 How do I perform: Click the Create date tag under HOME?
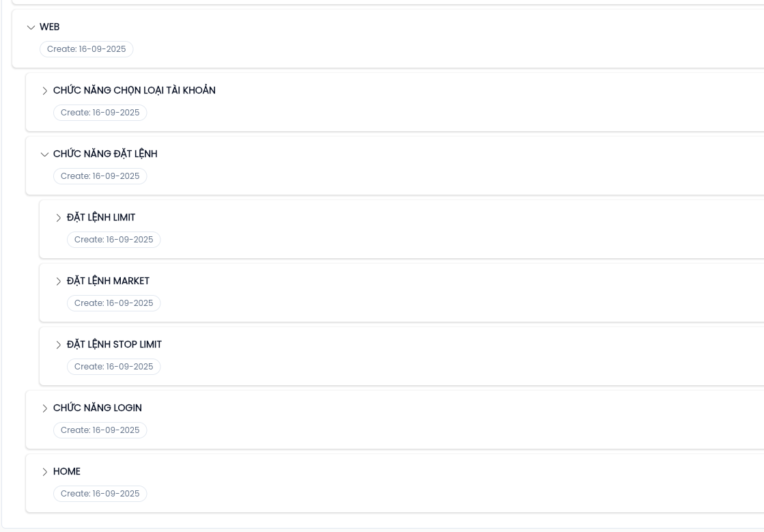[100, 494]
